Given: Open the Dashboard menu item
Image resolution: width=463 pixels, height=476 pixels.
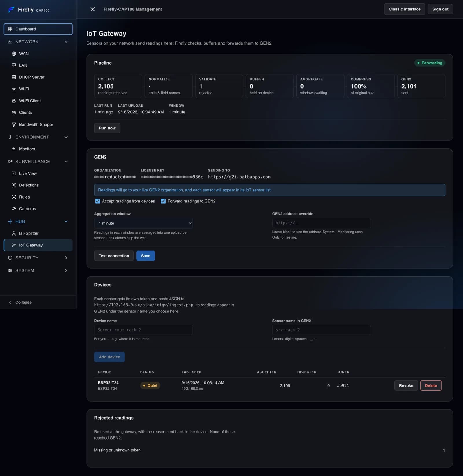Looking at the screenshot, I should pos(38,29).
